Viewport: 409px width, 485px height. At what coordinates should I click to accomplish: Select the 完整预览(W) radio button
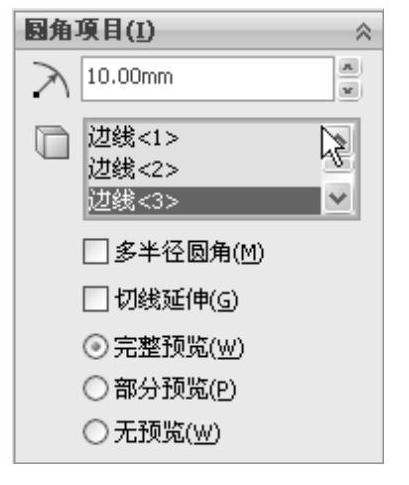click(96, 347)
